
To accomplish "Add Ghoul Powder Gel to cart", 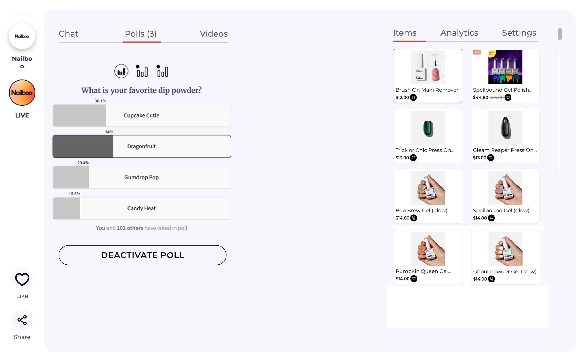I will pyautogui.click(x=491, y=279).
